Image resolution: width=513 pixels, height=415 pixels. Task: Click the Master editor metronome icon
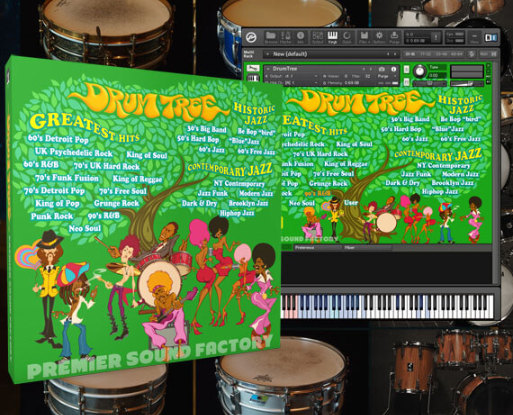click(286, 37)
